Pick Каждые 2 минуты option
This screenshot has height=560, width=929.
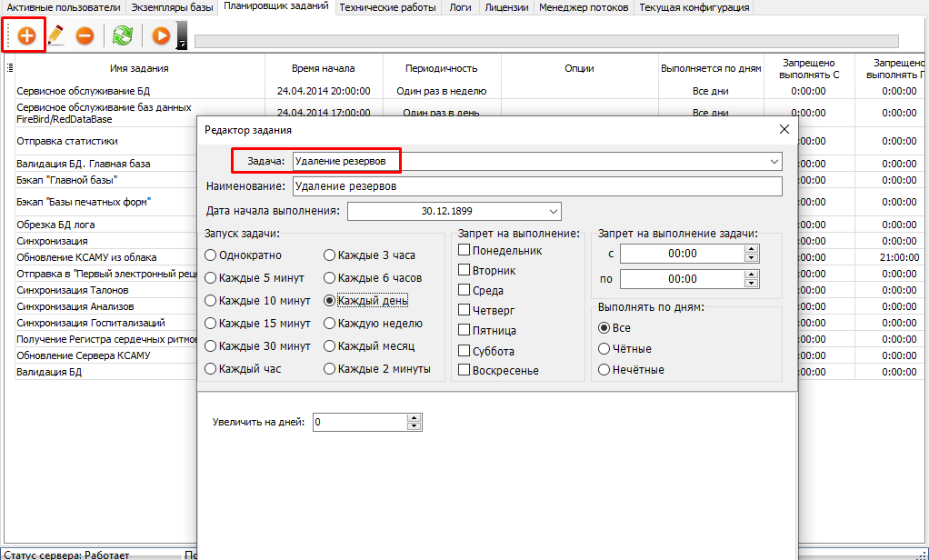377,368
